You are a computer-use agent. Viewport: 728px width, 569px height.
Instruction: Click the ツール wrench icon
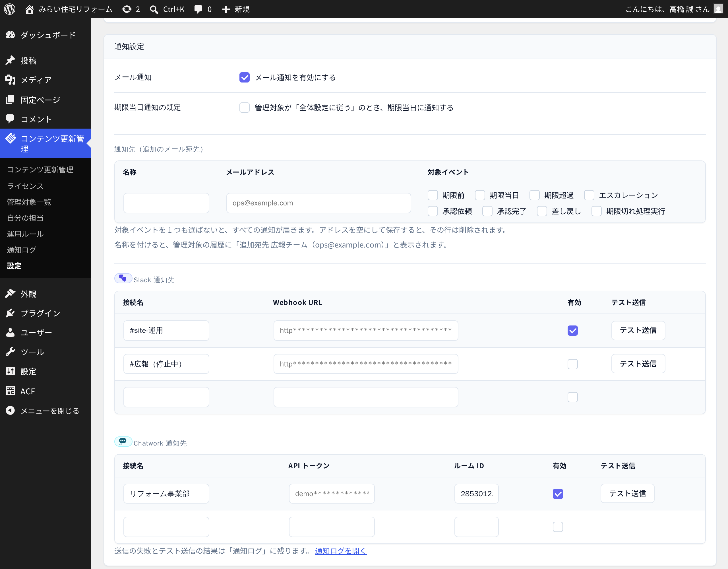click(10, 352)
